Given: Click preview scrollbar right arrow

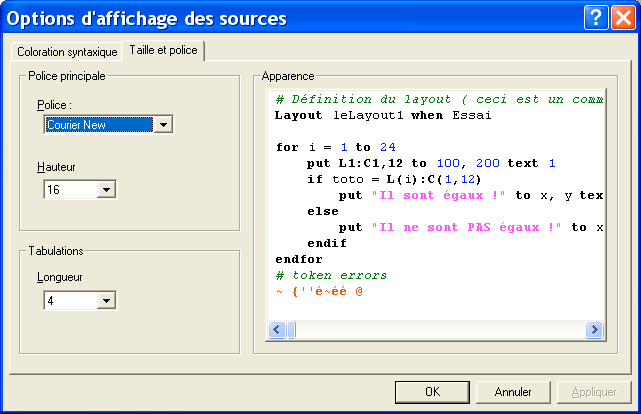Looking at the screenshot, I should point(594,330).
